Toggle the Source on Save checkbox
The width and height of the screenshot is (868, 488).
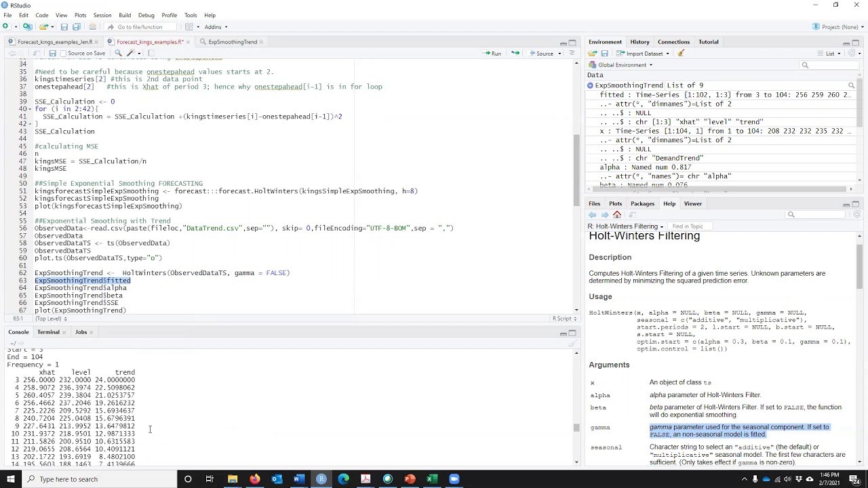point(62,53)
